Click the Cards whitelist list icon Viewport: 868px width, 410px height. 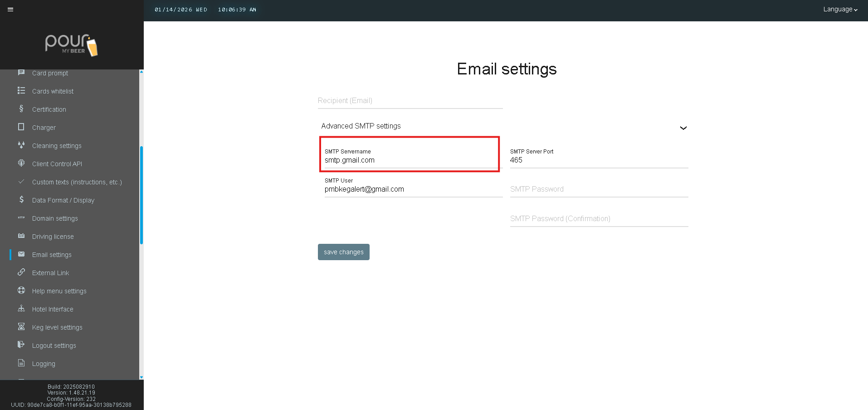[21, 91]
